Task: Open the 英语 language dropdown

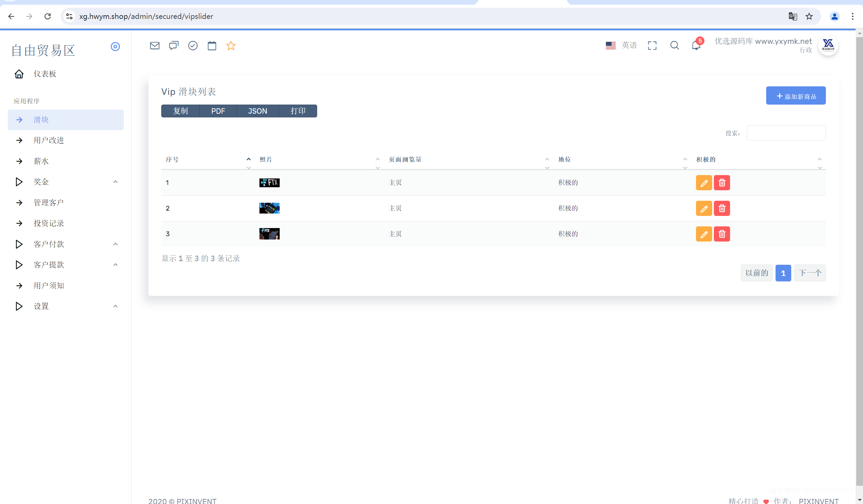Action: (x=621, y=45)
